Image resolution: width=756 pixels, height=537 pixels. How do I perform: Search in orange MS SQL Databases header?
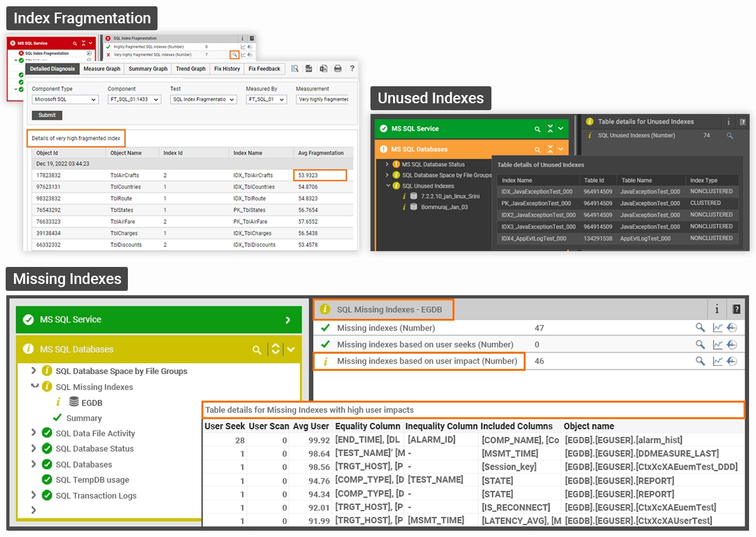tap(537, 150)
